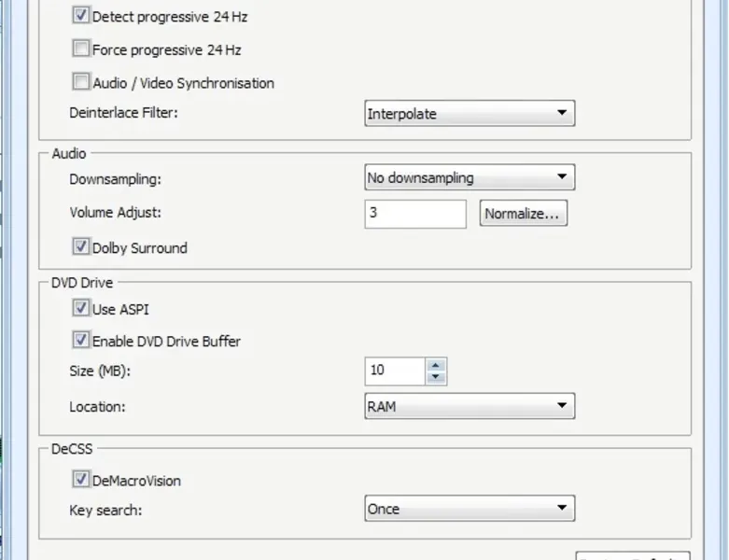The image size is (729, 560).
Task: Click the Normalize... button
Action: 524,214
